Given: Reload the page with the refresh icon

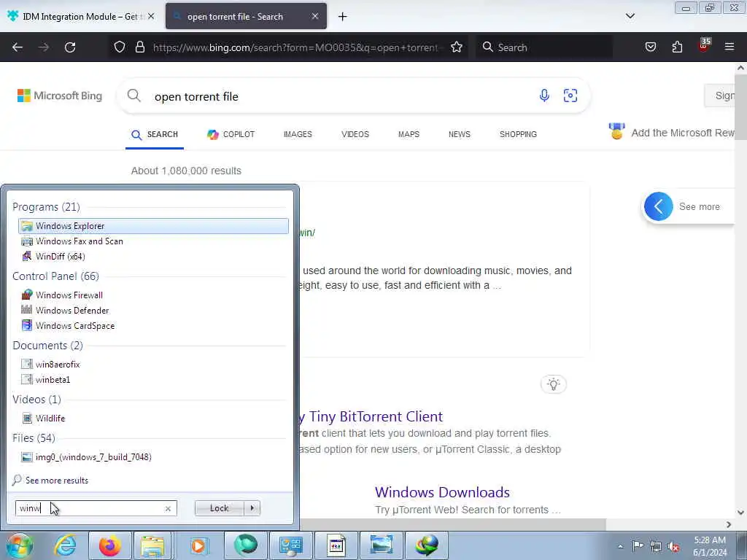Looking at the screenshot, I should coord(70,47).
